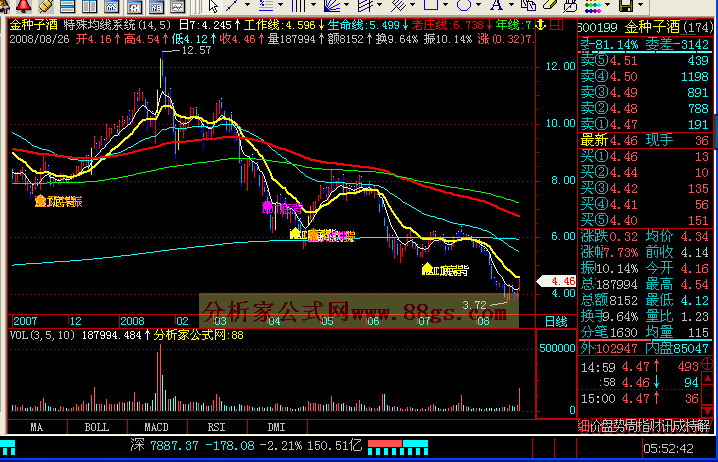Open the chart window icon with blue bars
This screenshot has height=462, width=718.
click(111, 5)
